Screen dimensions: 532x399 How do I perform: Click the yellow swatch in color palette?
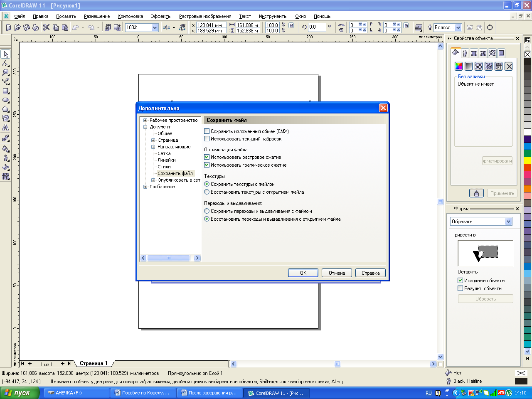pyautogui.click(x=527, y=160)
